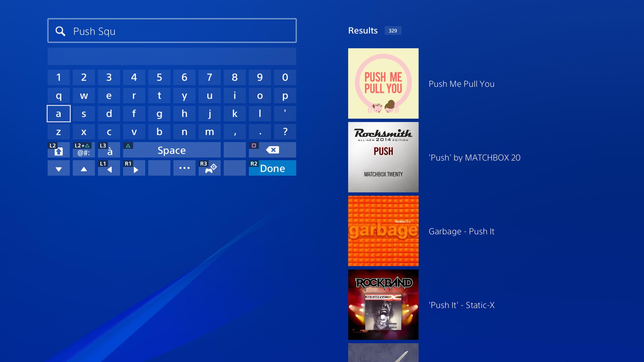Image resolution: width=644 pixels, height=362 pixels.
Task: Tap the letter q key
Action: [58, 96]
